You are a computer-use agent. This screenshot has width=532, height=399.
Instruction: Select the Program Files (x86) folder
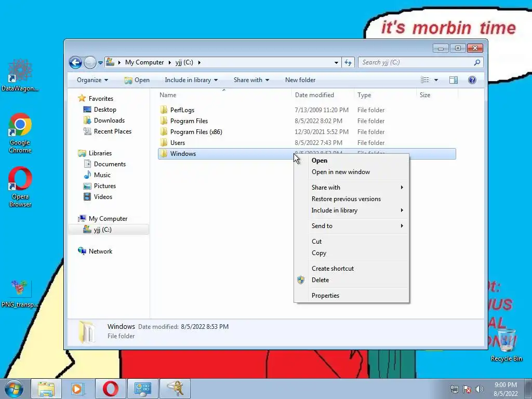coord(196,131)
